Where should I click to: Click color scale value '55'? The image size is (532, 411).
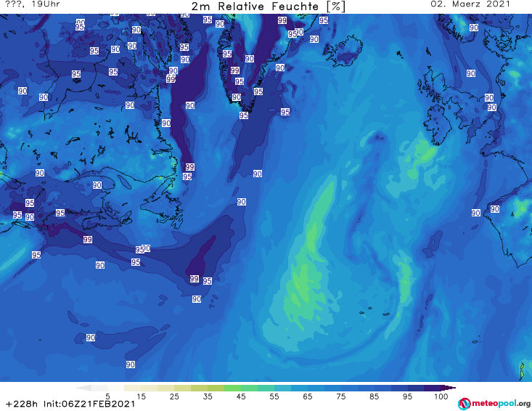(274, 396)
